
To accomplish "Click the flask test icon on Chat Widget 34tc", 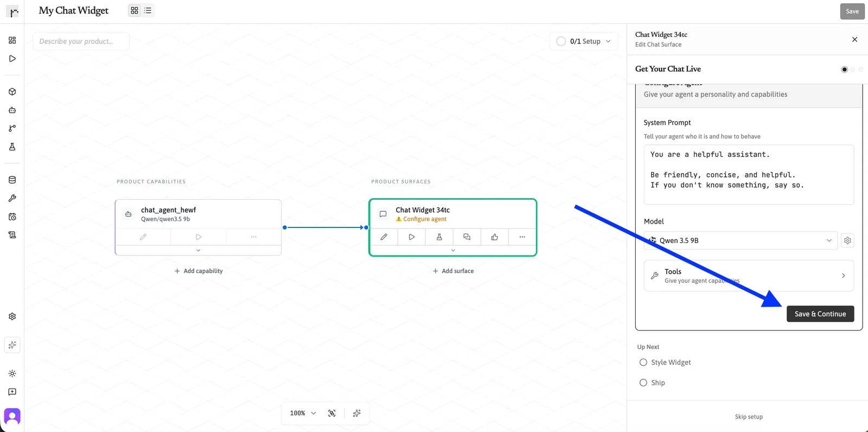I will [x=439, y=237].
